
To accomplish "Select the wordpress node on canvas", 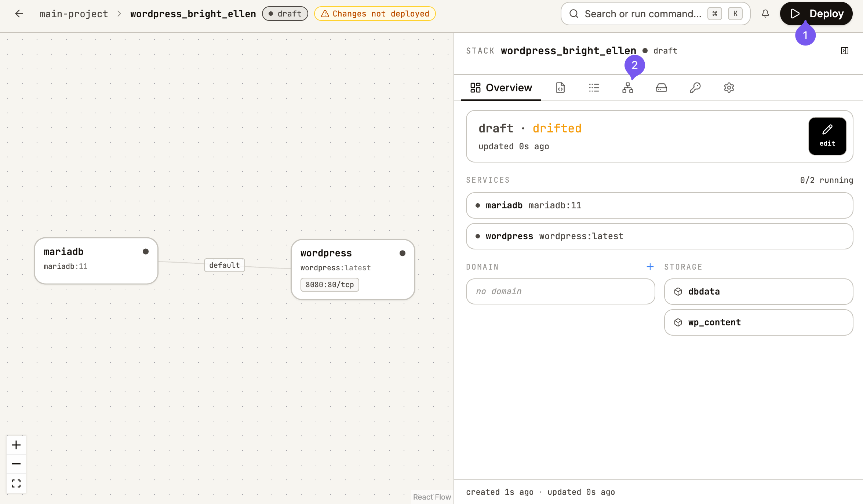I will 353,270.
